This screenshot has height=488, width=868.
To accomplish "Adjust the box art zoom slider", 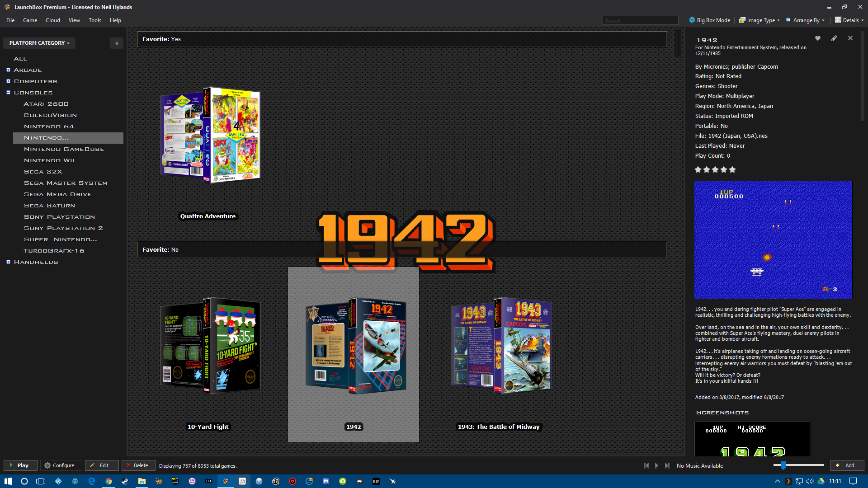I will [x=783, y=465].
